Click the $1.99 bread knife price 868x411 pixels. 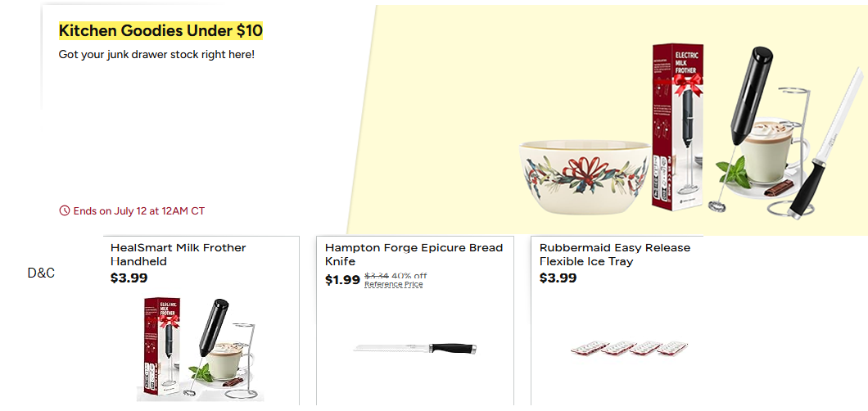342,280
